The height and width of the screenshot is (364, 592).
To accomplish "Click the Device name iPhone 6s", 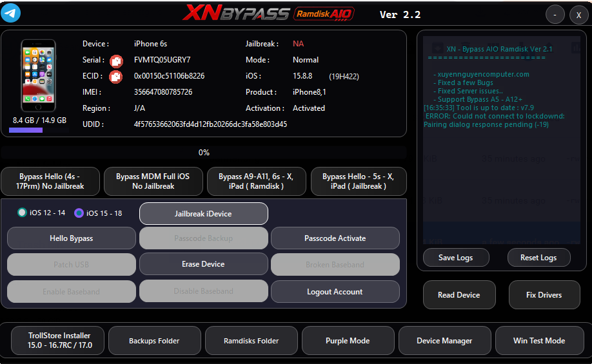I will 151,44.
